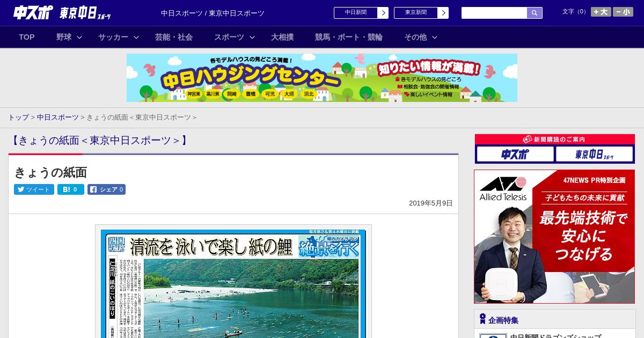Open 競馬・ボート・競輪 navigation item
The height and width of the screenshot is (338, 644).
[x=349, y=37]
